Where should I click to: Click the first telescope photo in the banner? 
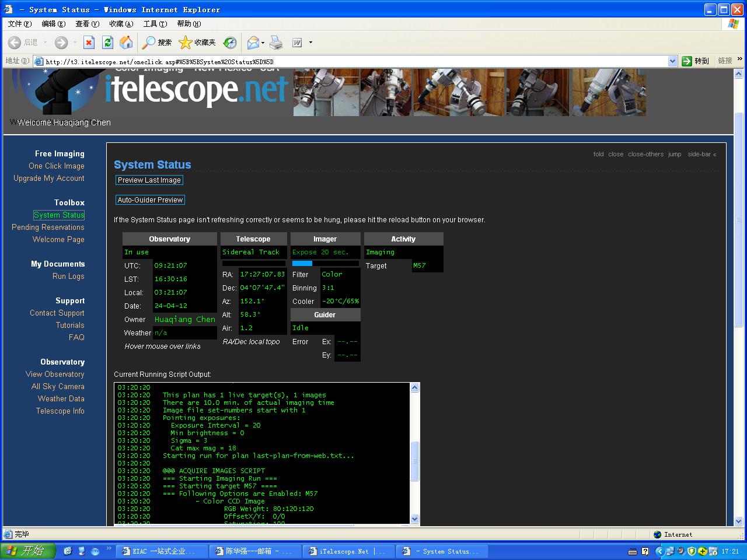pyautogui.click(x=326, y=92)
